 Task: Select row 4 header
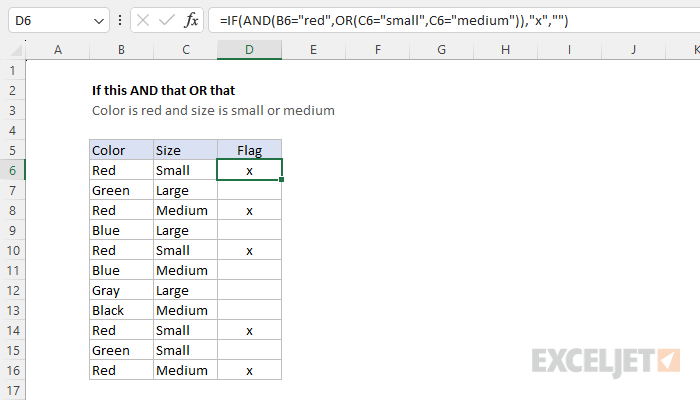(12, 130)
